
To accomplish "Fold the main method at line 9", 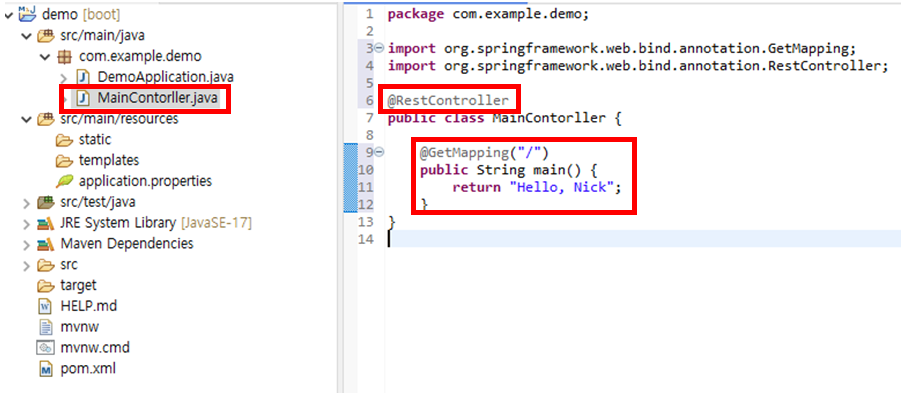I will coord(379,152).
